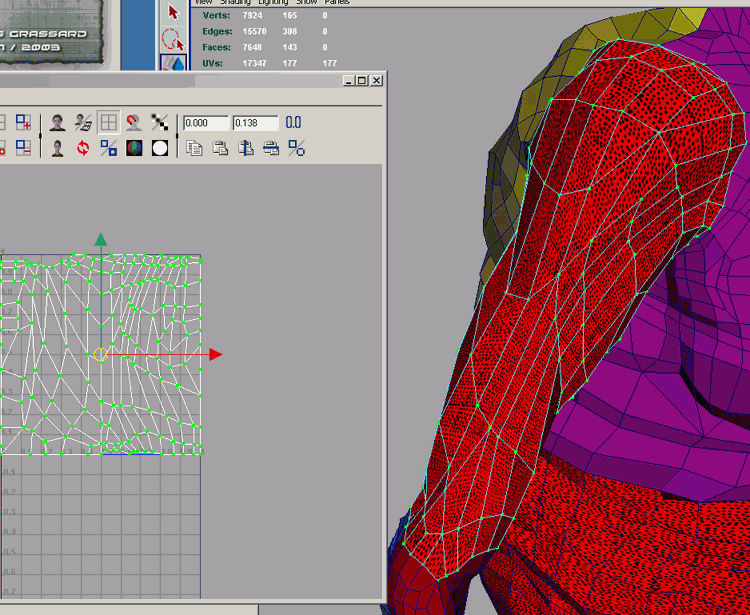Viewport: 750px width, 615px height.
Task: Toggle Display Image face icon in top row
Action: coord(58,123)
